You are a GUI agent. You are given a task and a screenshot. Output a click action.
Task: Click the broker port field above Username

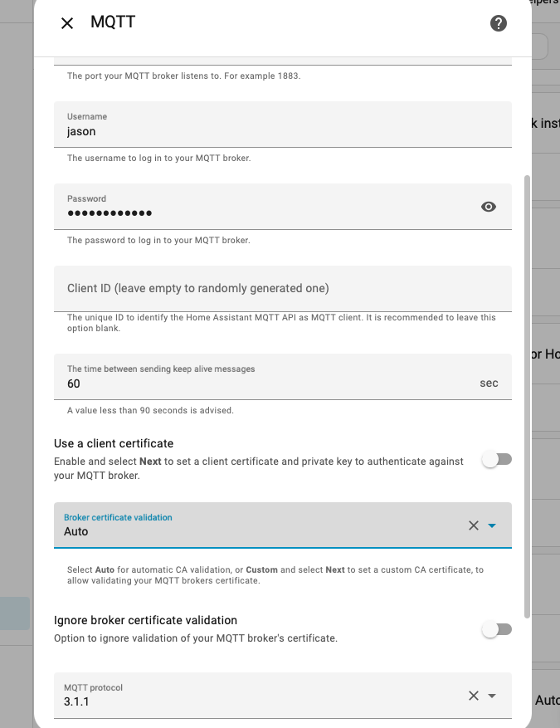(282, 60)
